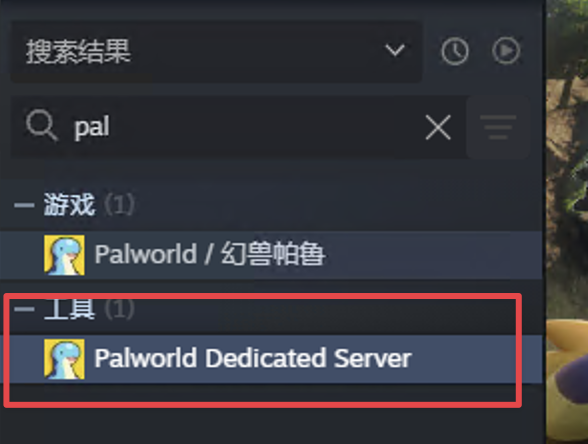Viewport: 588px width, 444px height.
Task: Collapse the 游戏 section via minus sign
Action: click(x=24, y=205)
